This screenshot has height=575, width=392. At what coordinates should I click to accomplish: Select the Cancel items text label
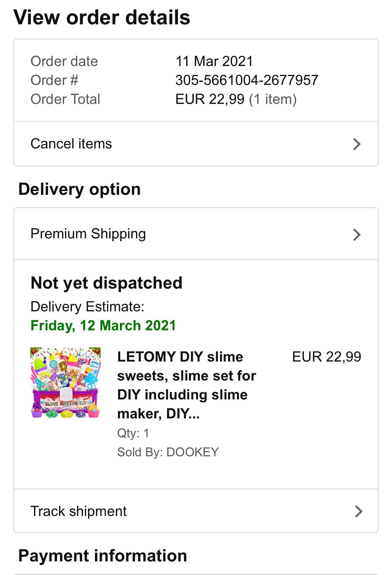(71, 144)
